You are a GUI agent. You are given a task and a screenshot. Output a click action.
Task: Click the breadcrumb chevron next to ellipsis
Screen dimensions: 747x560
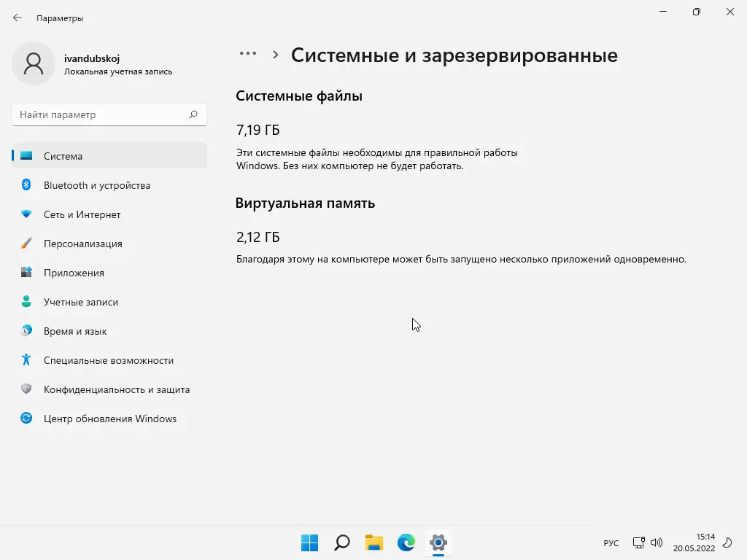[276, 54]
